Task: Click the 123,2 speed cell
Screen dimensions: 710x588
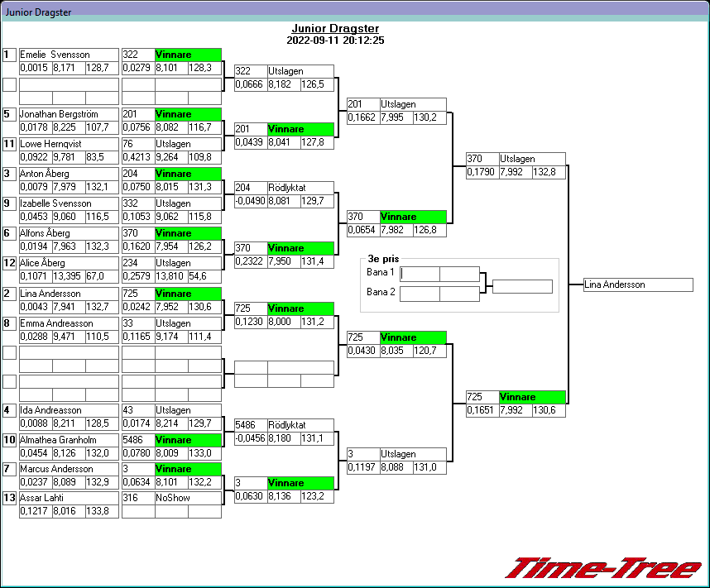Action: [318, 496]
